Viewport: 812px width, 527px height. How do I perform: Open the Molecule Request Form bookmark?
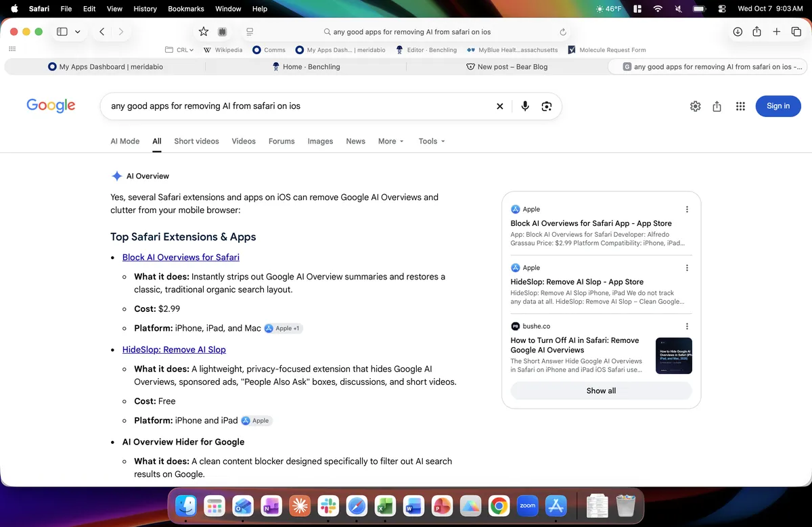(x=606, y=49)
